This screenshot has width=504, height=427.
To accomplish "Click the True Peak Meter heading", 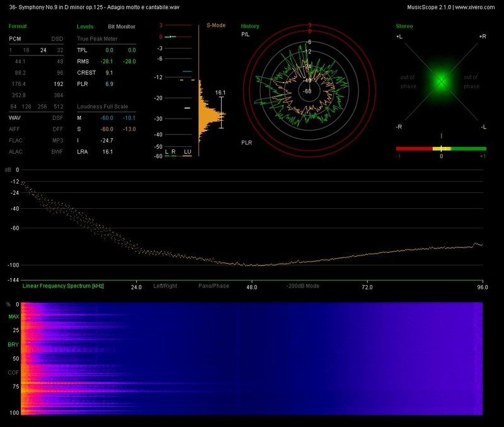I will (98, 39).
